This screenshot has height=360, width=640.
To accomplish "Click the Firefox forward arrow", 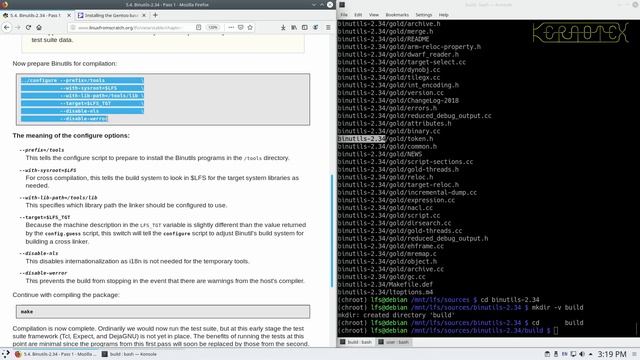I will 18,27.
